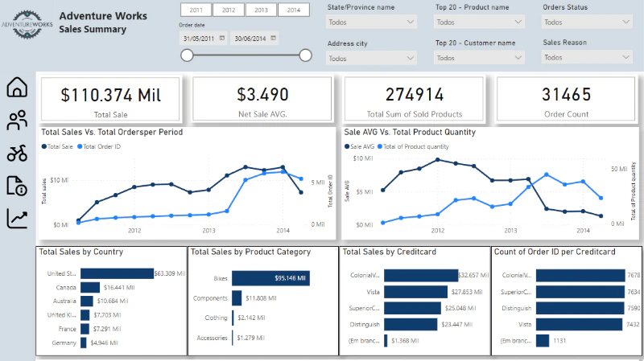Click the Total Sales by Product Category title
The height and width of the screenshot is (361, 644).
click(250, 252)
